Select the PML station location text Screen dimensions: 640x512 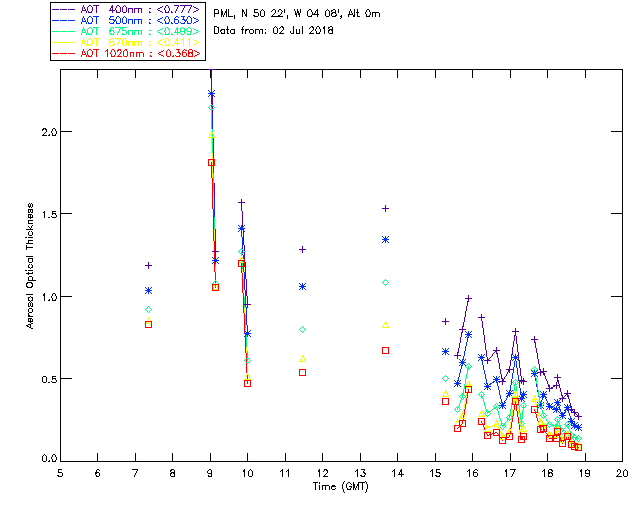point(297,14)
